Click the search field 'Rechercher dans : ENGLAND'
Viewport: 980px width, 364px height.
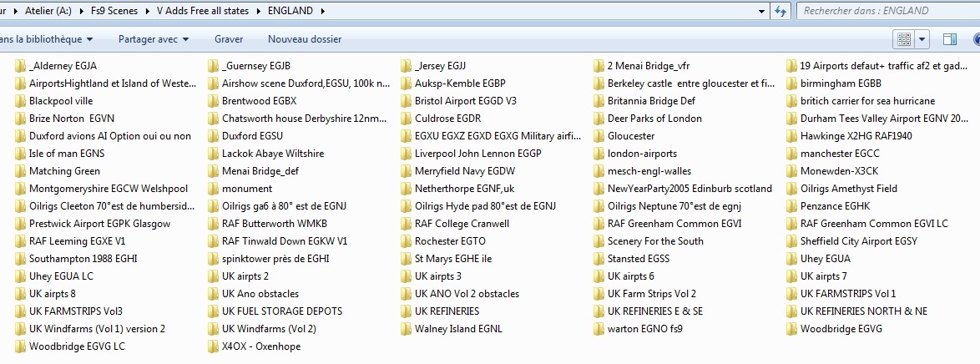tap(887, 11)
